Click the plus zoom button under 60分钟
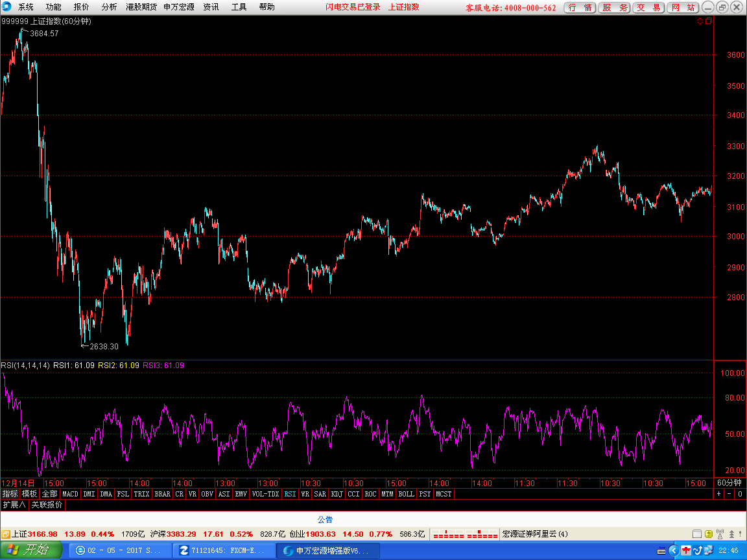The height and width of the screenshot is (560, 747). 719,494
